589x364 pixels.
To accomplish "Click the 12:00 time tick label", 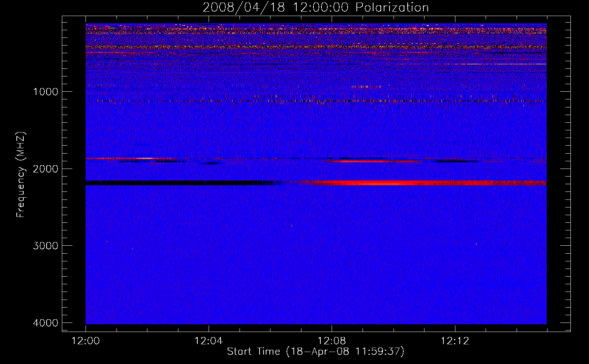I will (x=86, y=341).
